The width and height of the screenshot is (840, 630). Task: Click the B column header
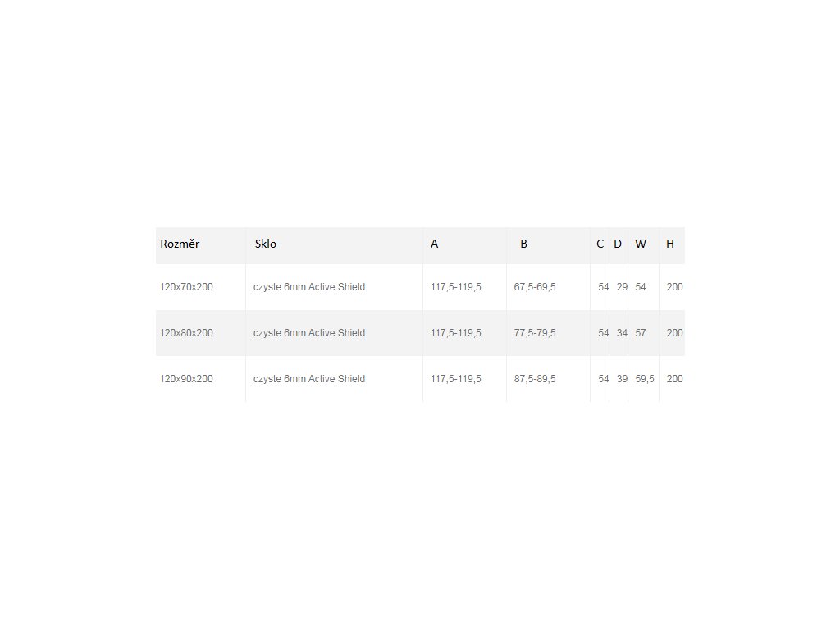524,244
